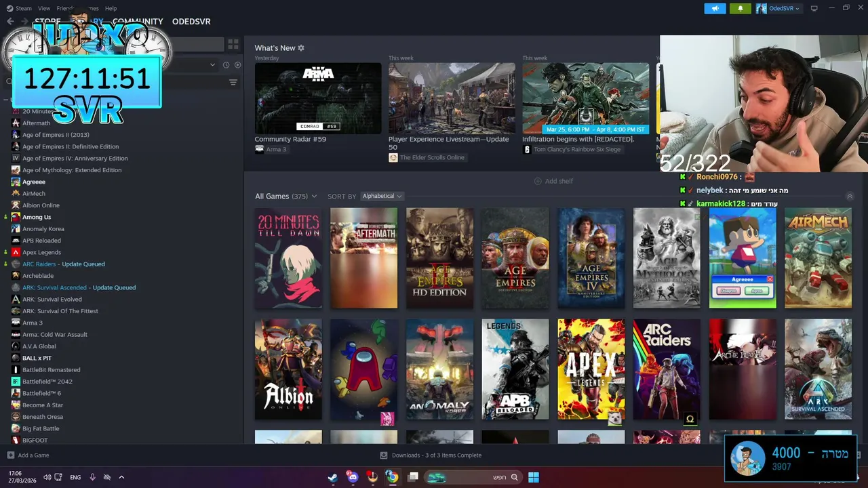Image resolution: width=868 pixels, height=488 pixels.
Task: Click the Add shelf button
Action: 553,181
